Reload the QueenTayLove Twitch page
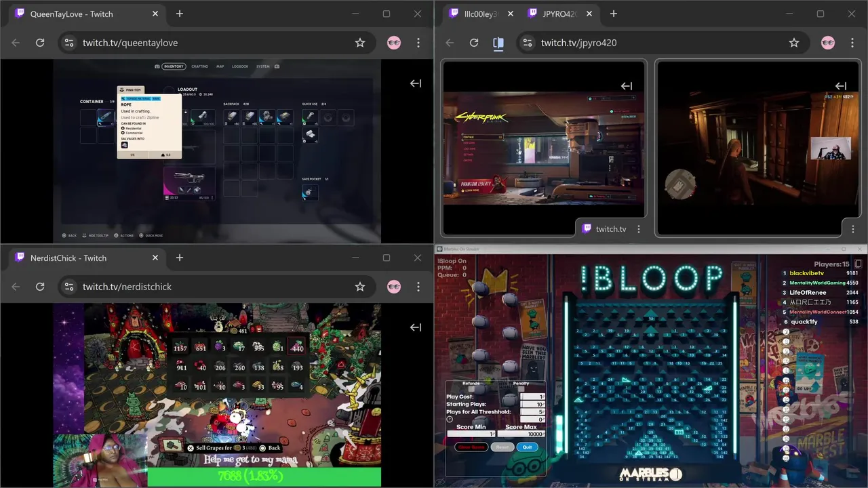 click(x=40, y=43)
